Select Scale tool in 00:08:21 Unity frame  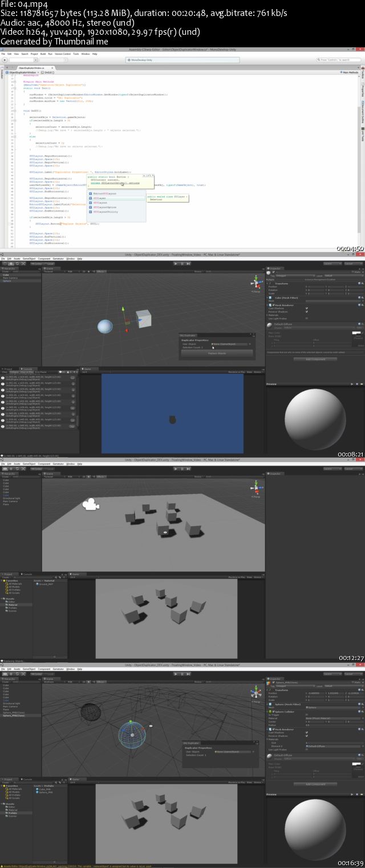pos(23,263)
